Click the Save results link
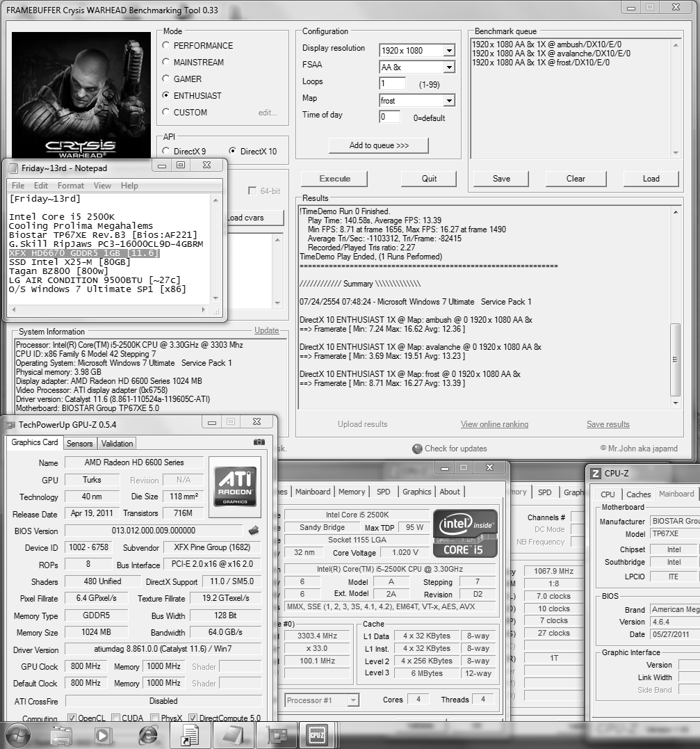The image size is (700, 749). tap(608, 424)
